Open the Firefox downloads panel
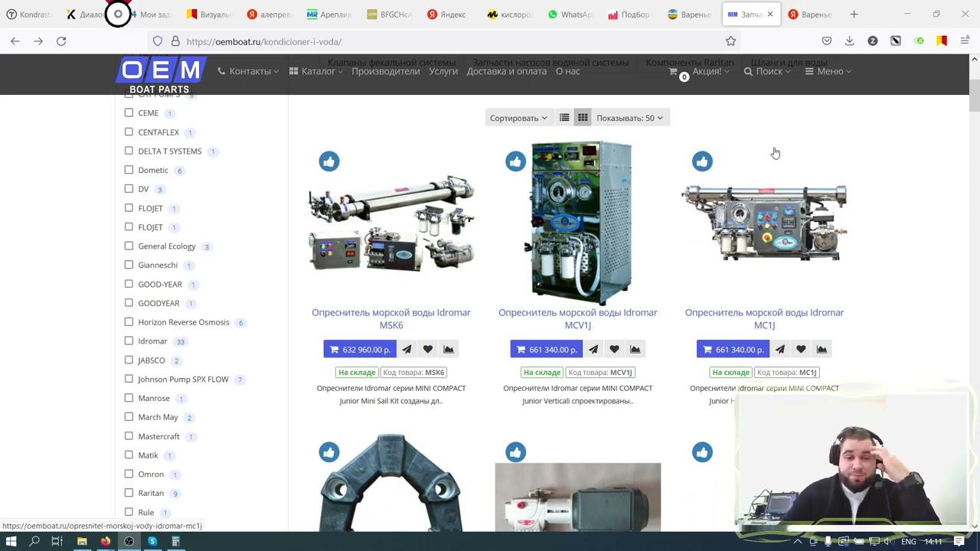 pos(849,41)
